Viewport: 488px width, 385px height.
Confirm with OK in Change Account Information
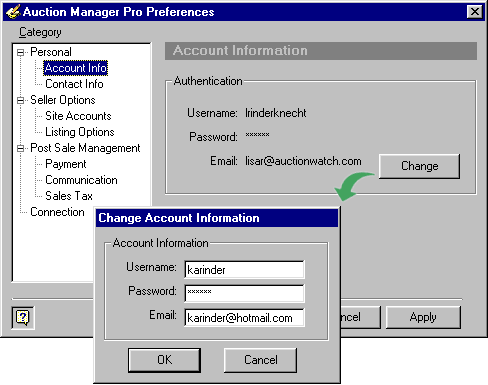164,360
